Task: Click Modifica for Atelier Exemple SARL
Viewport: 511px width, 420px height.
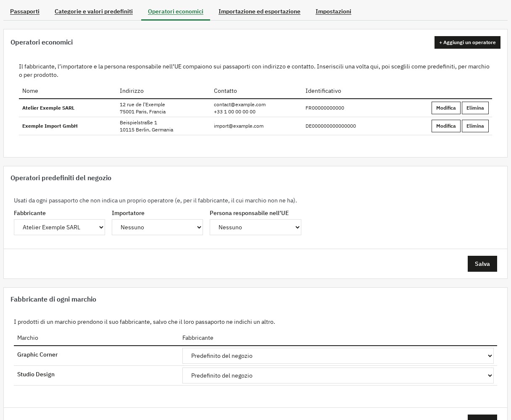Action: (446, 108)
